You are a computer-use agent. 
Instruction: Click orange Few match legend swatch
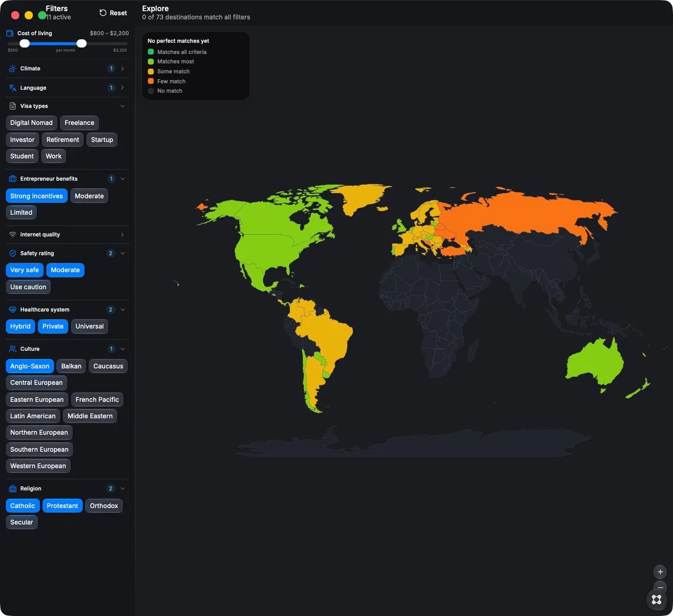(151, 81)
